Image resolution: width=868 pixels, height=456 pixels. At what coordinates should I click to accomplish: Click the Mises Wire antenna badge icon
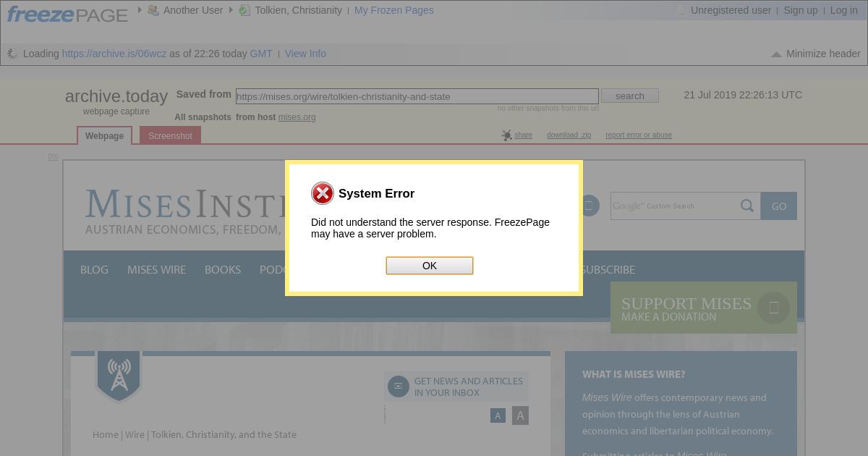tap(119, 376)
